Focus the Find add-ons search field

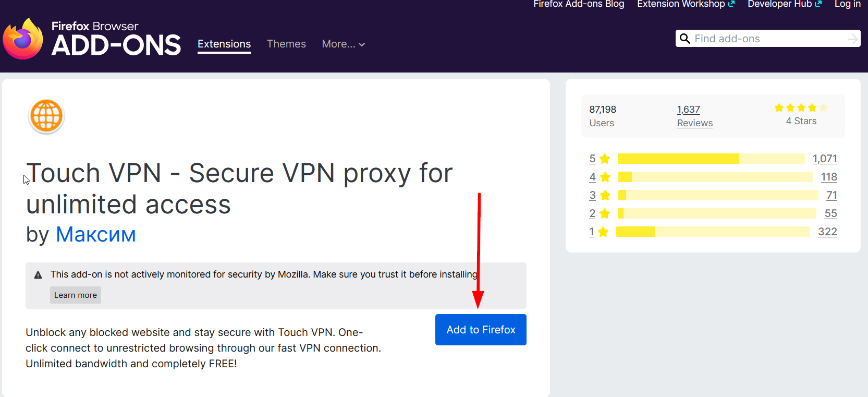[x=768, y=39]
